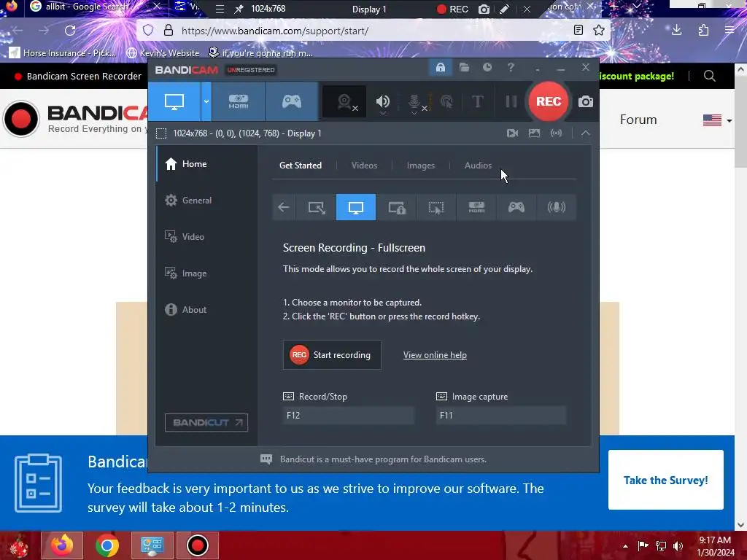This screenshot has height=560, width=747.
Task: Open screen mode dropdown arrow in Bandicam
Action: (x=206, y=101)
